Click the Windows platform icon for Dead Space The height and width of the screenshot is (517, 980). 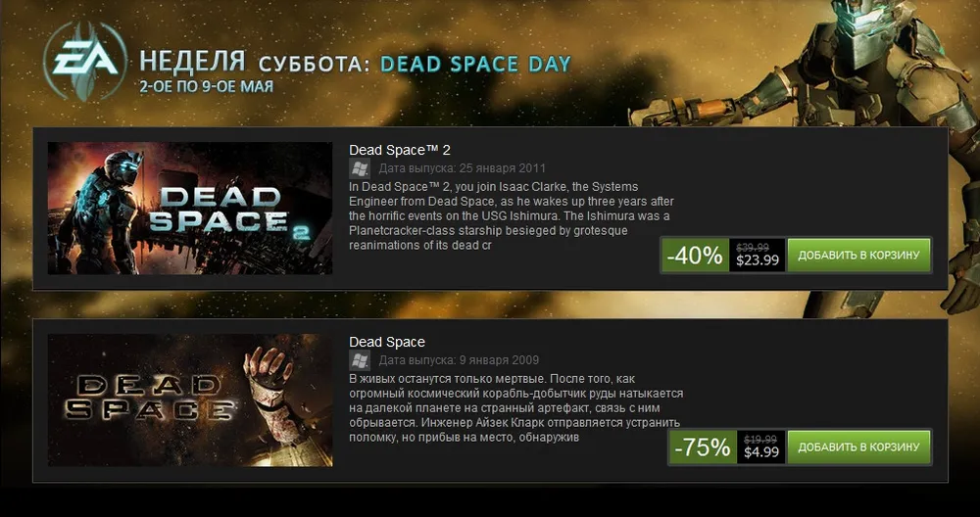click(359, 360)
